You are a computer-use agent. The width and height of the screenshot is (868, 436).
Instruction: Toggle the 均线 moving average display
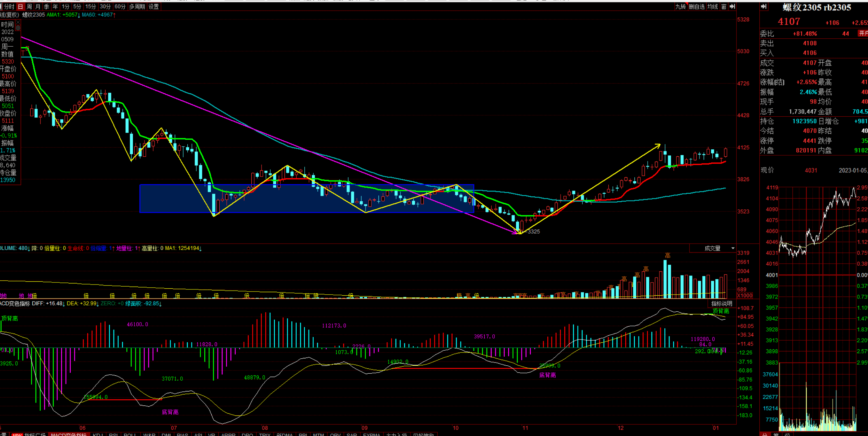point(712,7)
